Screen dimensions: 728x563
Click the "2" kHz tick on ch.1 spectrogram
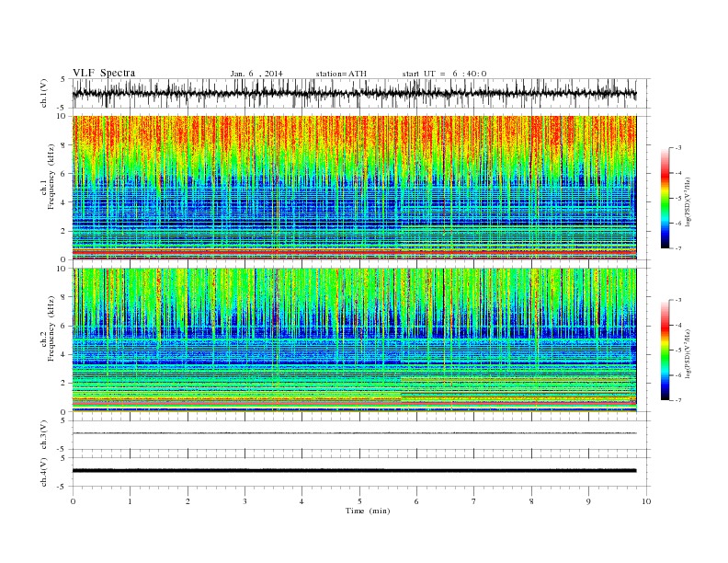click(63, 231)
